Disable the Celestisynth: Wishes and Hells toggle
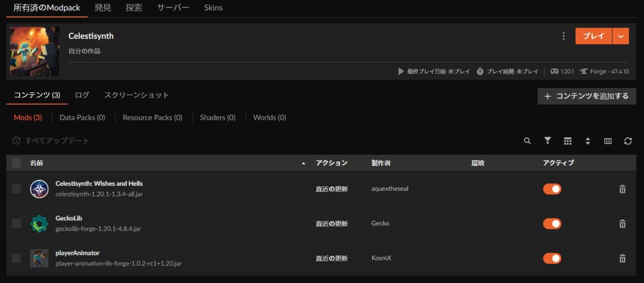 pyautogui.click(x=552, y=189)
